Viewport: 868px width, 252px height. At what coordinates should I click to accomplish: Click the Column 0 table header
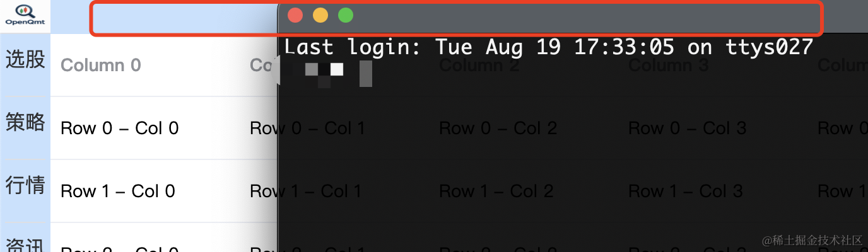pos(101,65)
